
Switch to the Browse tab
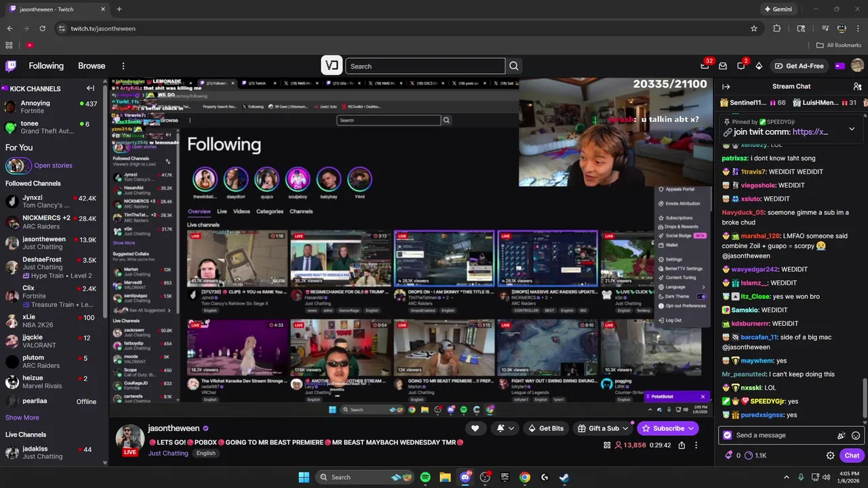pyautogui.click(x=92, y=66)
